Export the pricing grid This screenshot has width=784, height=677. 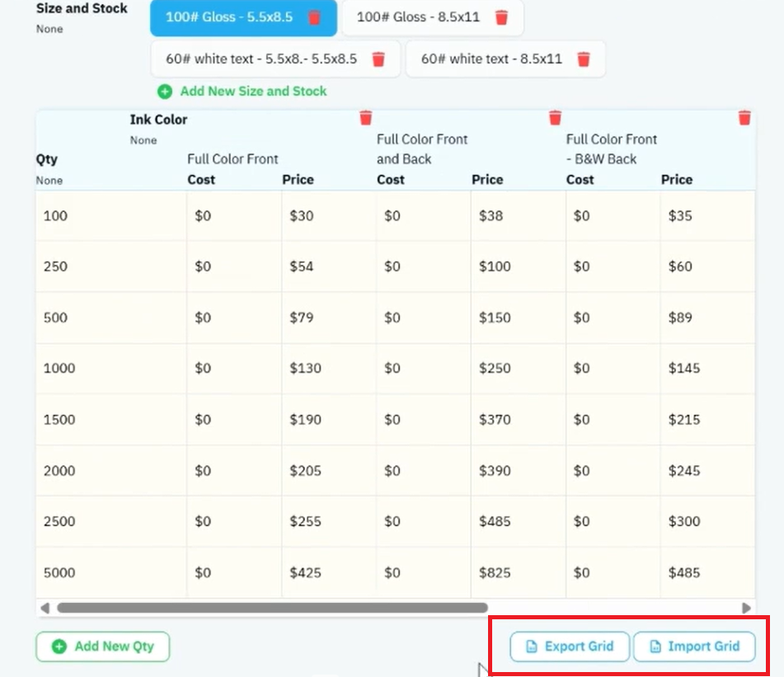pyautogui.click(x=570, y=646)
